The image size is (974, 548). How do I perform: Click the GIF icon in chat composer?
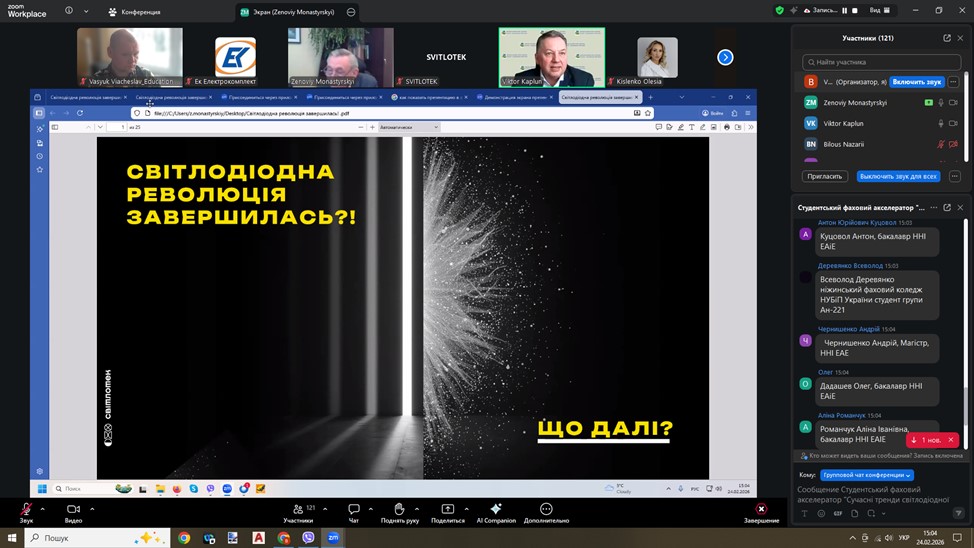[x=838, y=514]
